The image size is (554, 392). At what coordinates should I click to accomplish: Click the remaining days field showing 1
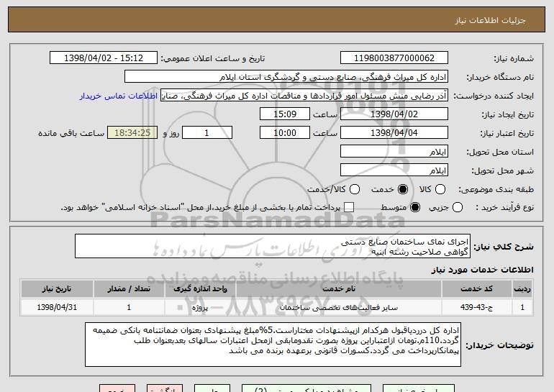[x=207, y=133]
